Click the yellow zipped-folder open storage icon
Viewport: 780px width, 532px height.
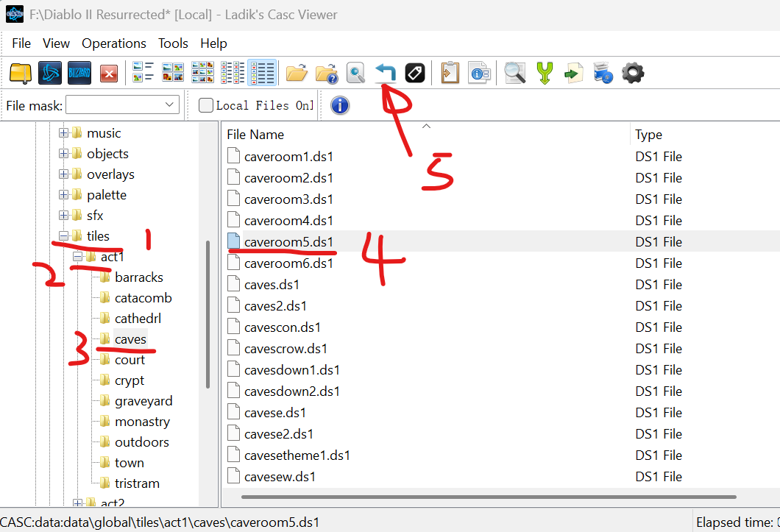[21, 74]
